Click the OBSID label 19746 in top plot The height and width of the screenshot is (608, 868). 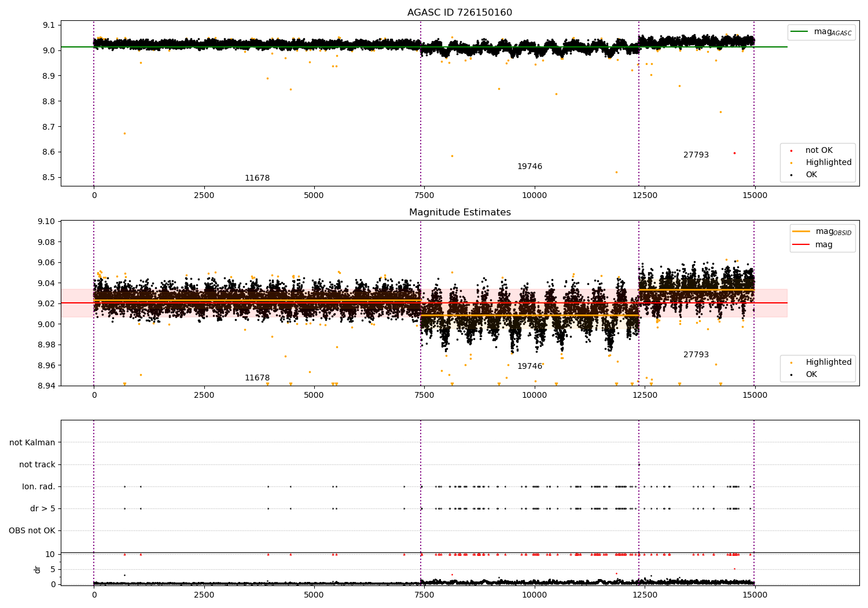(529, 167)
